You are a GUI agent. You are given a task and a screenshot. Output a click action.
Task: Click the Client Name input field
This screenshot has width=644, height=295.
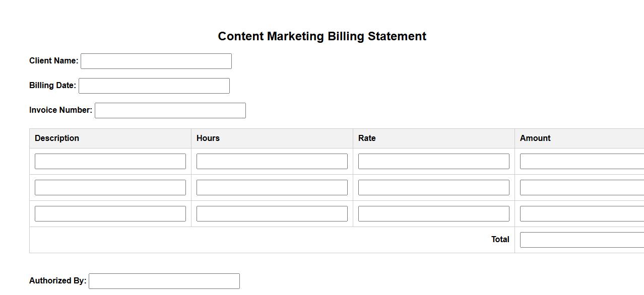point(156,61)
